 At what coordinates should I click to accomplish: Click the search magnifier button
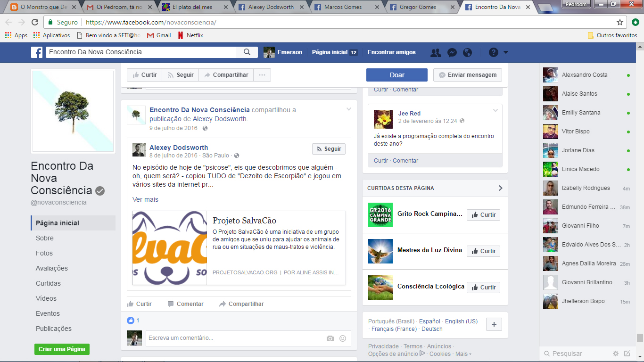(x=247, y=52)
